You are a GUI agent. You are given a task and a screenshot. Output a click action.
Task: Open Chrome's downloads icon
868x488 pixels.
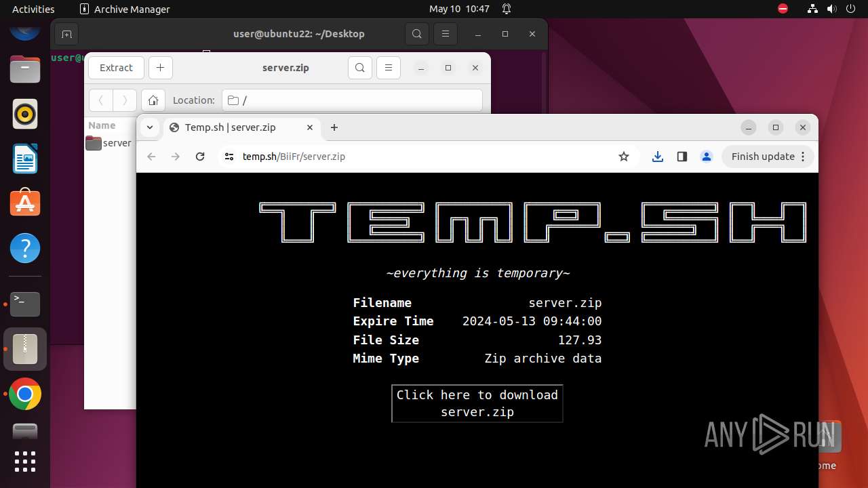(657, 157)
